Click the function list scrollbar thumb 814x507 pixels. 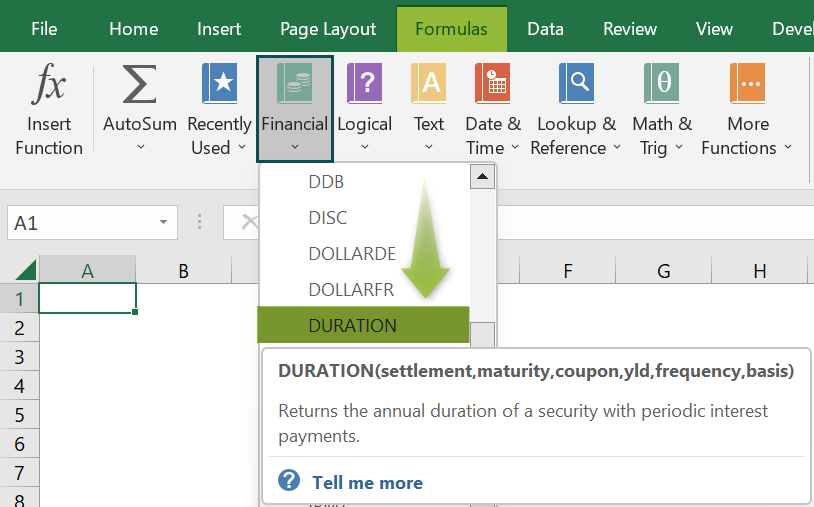point(482,335)
